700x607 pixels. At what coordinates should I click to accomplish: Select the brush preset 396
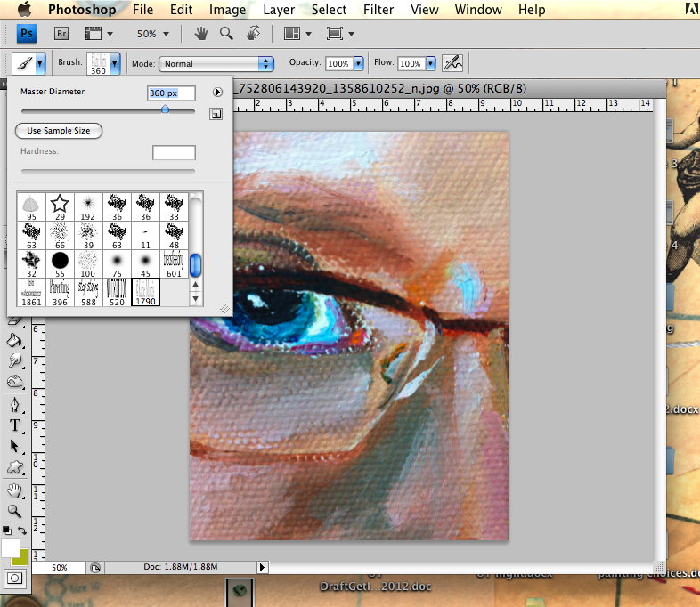click(x=60, y=293)
